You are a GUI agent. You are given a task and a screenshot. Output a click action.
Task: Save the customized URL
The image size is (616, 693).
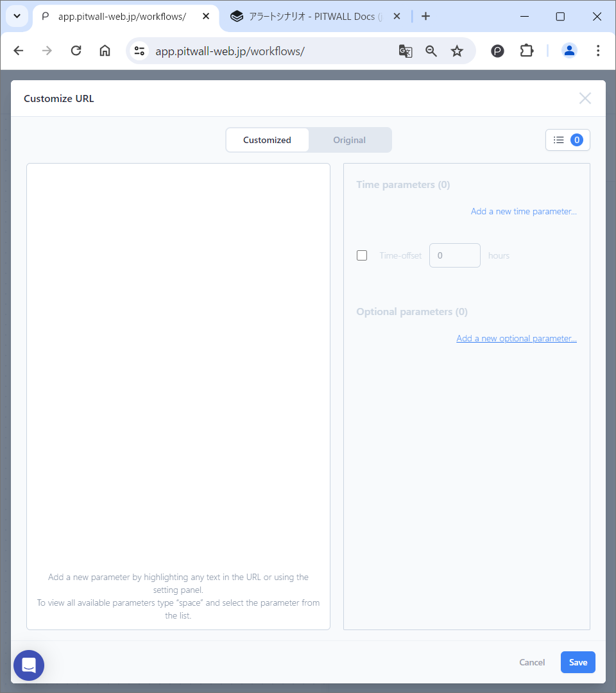(577, 662)
